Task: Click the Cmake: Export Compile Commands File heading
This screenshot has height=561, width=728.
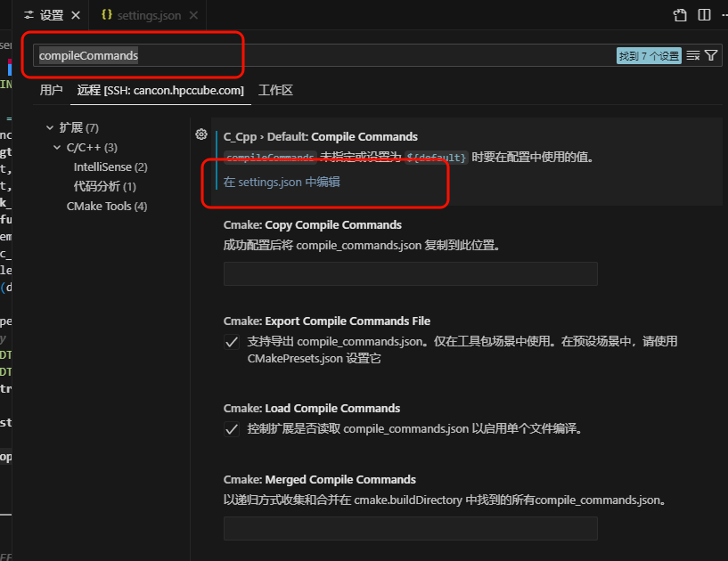Action: click(x=327, y=321)
